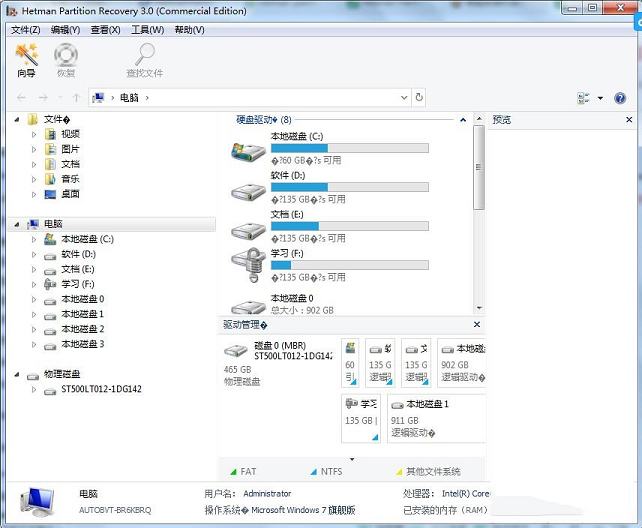This screenshot has width=642, height=528.
Task: Select the 60 GB partition block
Action: 350,363
